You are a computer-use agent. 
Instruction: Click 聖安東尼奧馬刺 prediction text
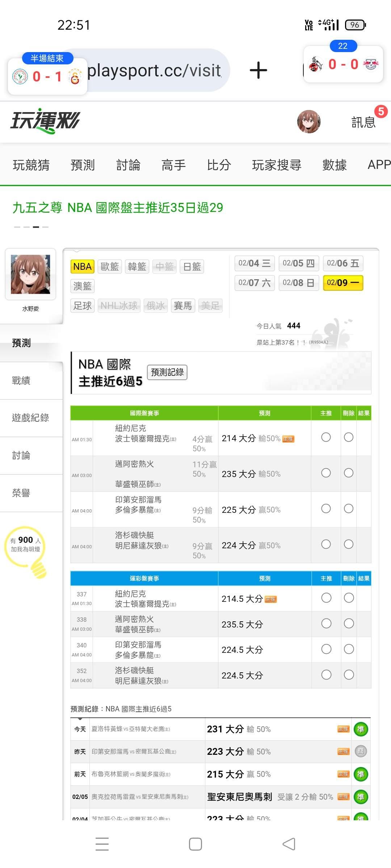pos(239,797)
